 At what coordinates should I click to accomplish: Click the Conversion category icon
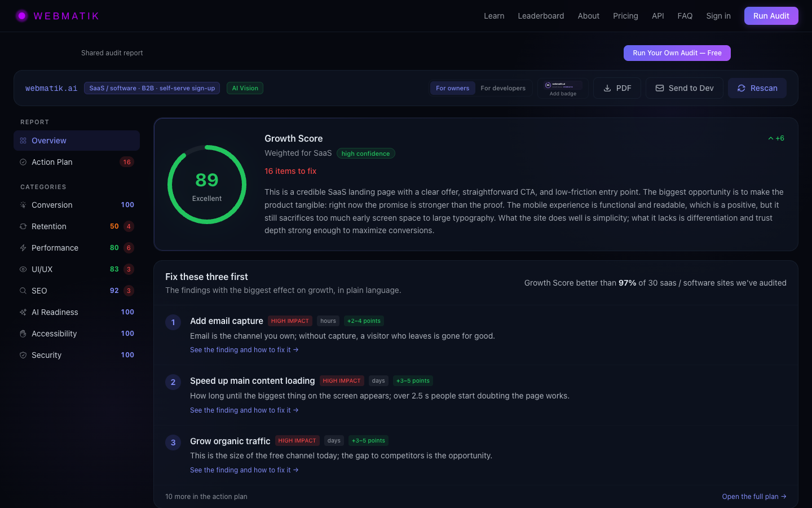23,205
